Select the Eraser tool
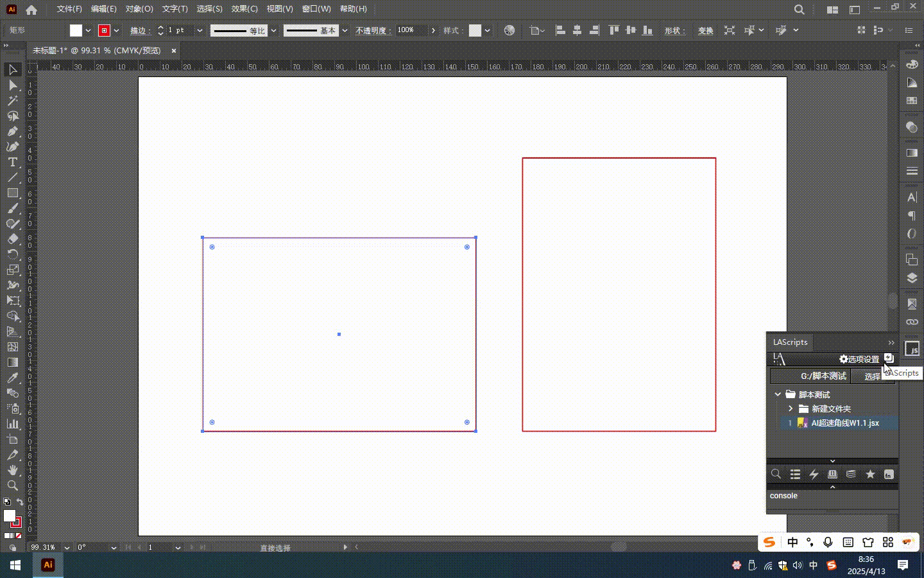 12,239
